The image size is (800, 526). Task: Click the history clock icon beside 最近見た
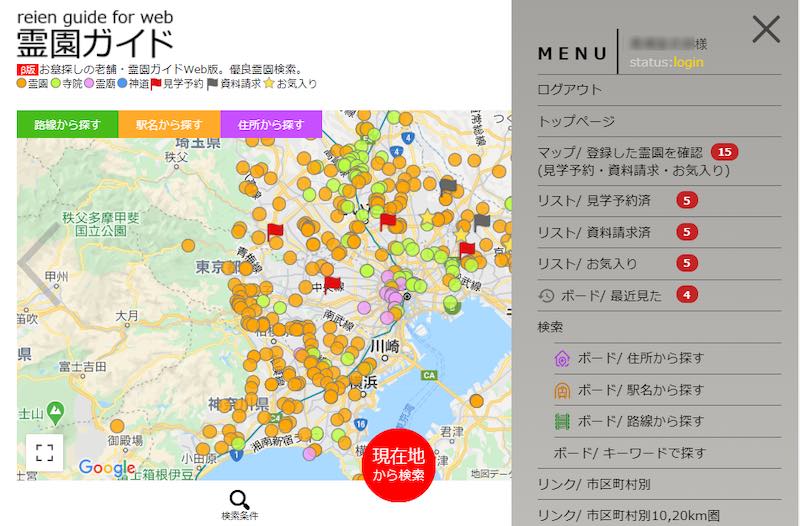546,295
